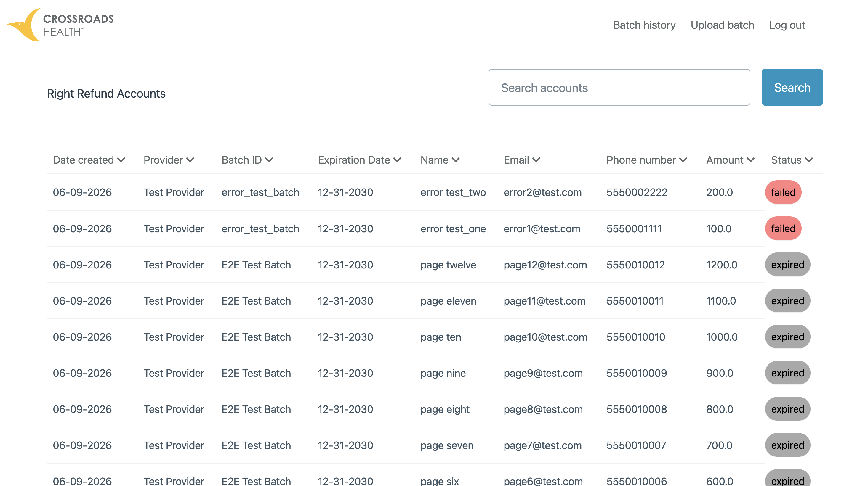Image resolution: width=868 pixels, height=486 pixels.
Task: Click failed badge for error test_one
Action: [783, 228]
